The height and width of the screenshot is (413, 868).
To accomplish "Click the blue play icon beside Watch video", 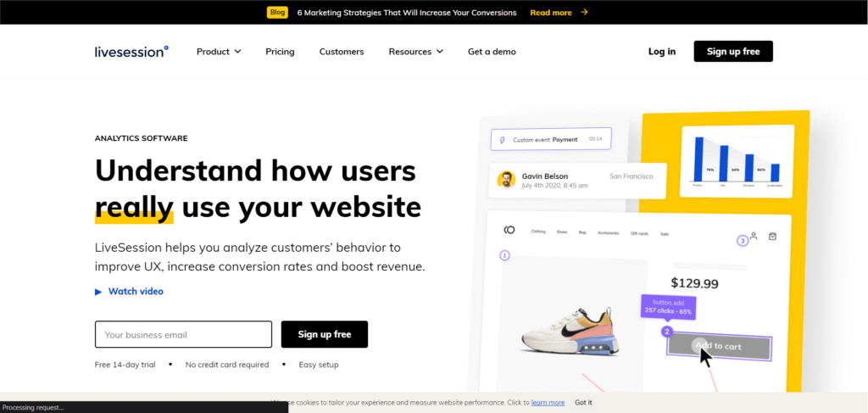I will point(98,292).
